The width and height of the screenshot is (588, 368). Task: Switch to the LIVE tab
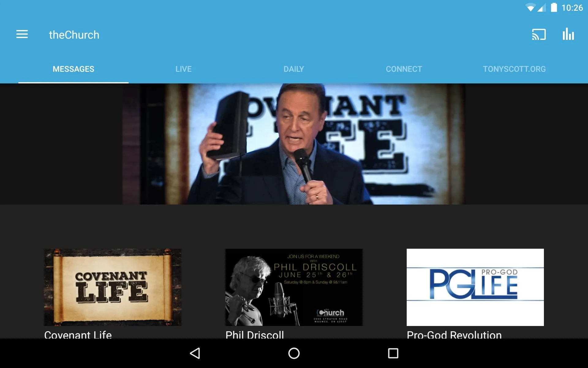click(184, 69)
